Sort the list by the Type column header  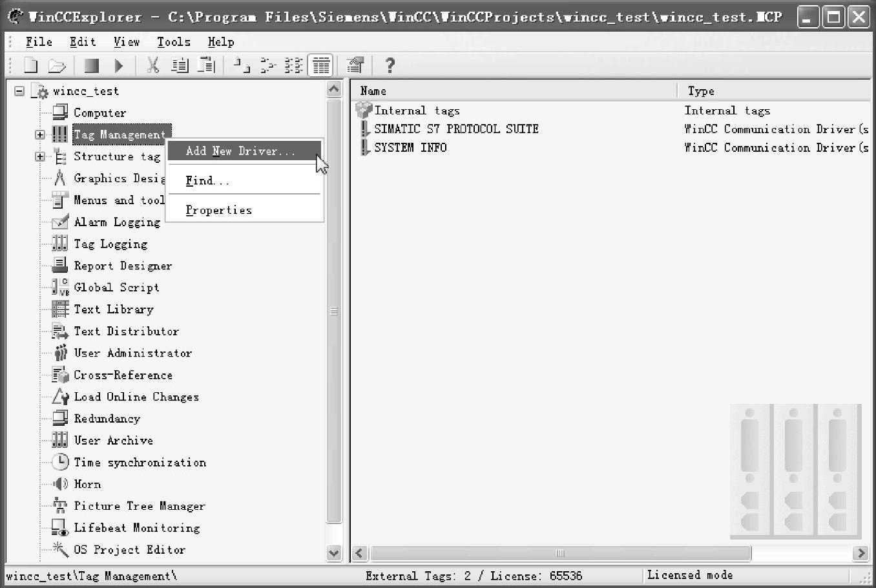tap(774, 91)
